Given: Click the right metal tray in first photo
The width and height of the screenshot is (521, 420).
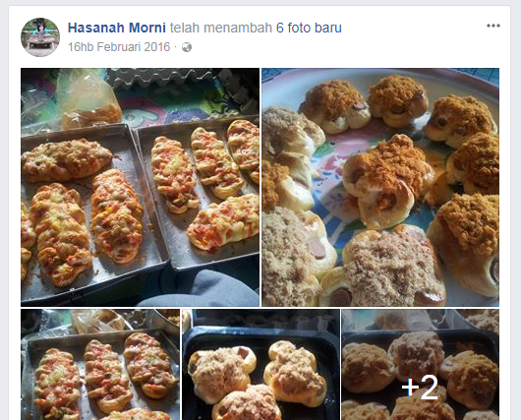Looking at the screenshot, I should 202,195.
